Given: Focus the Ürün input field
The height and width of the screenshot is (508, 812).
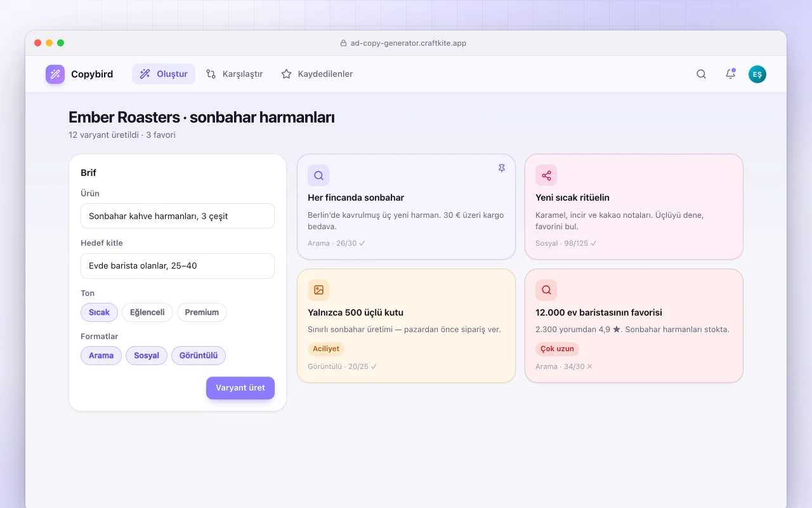Looking at the screenshot, I should [178, 216].
